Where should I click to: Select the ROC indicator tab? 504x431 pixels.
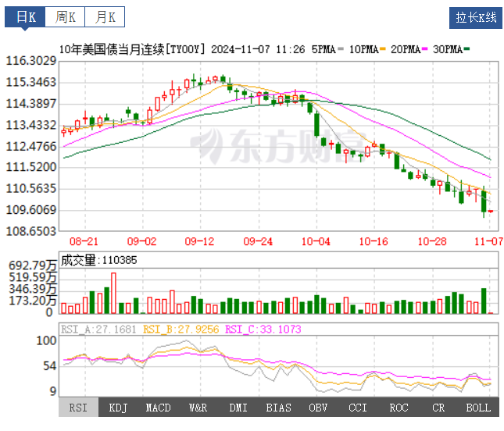click(x=399, y=408)
